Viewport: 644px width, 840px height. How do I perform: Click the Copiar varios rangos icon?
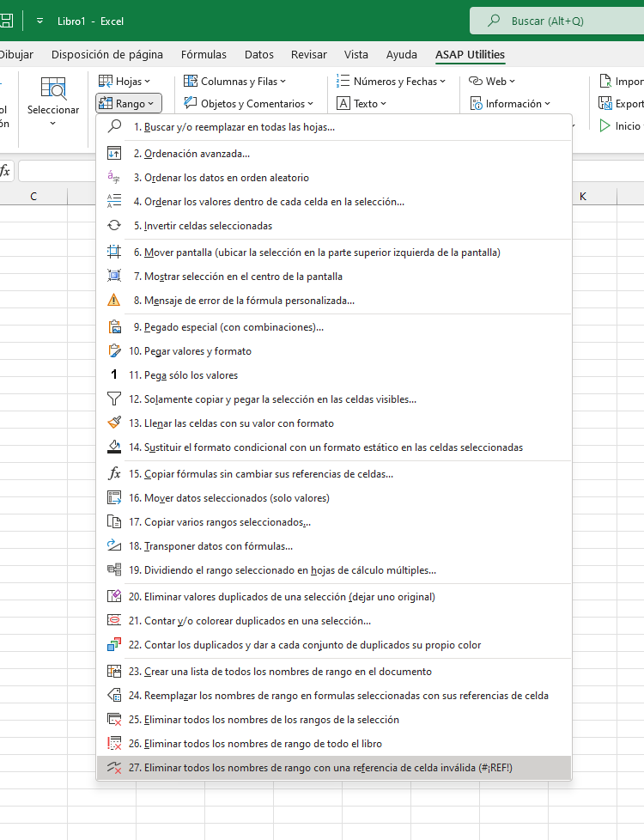(114, 522)
